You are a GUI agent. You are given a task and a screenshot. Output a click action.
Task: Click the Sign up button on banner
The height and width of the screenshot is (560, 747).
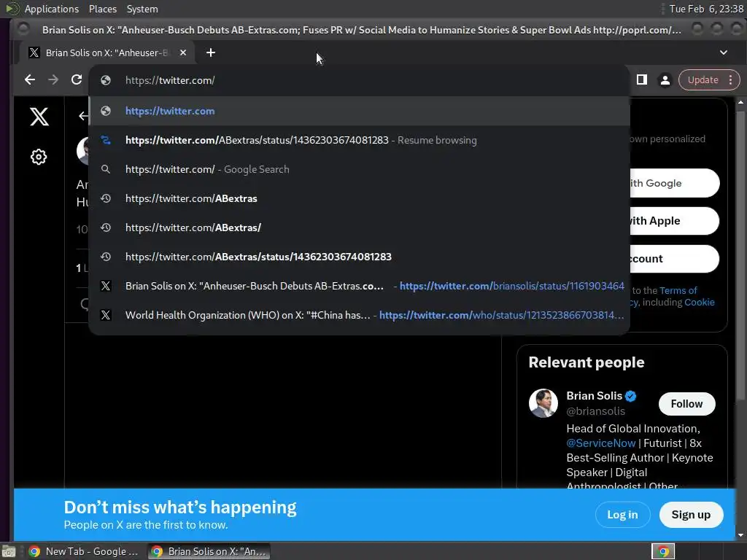(691, 515)
